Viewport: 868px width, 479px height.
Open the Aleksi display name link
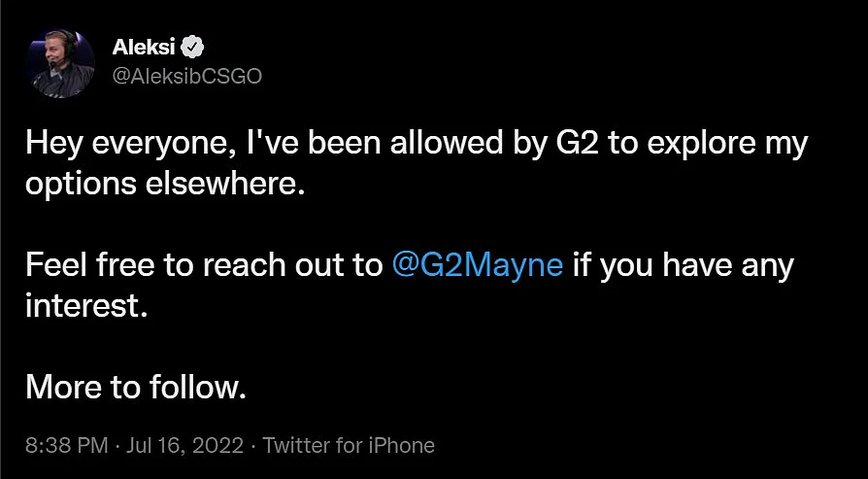pos(144,49)
